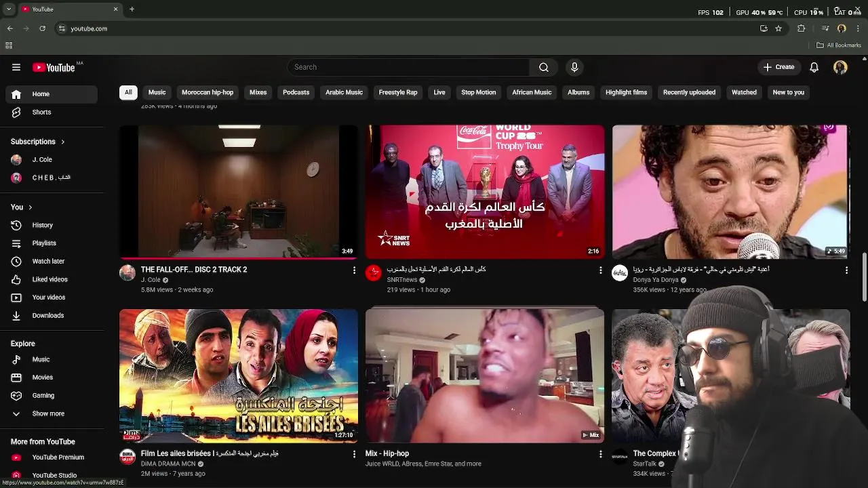The height and width of the screenshot is (488, 868).
Task: Open Gaming under Explore
Action: [52, 395]
